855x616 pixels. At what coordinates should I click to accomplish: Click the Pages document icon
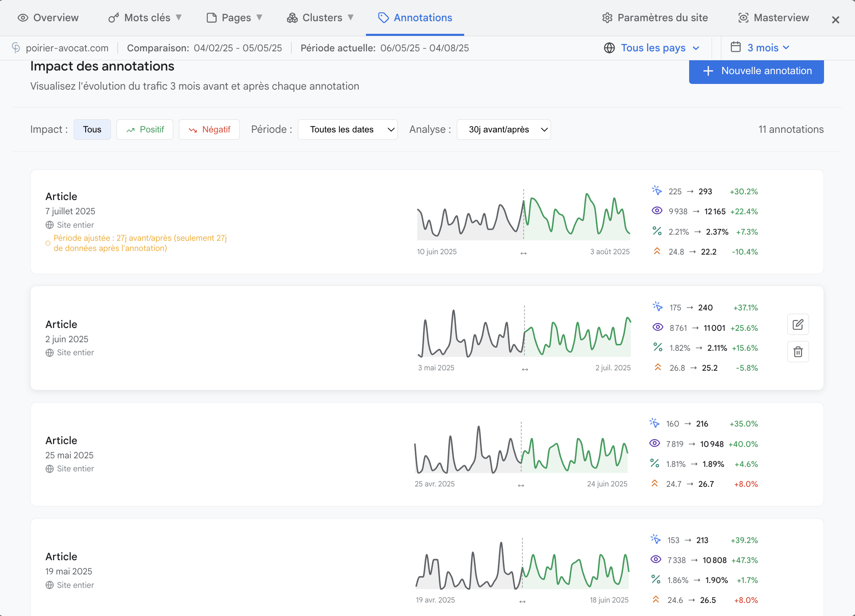click(x=212, y=18)
